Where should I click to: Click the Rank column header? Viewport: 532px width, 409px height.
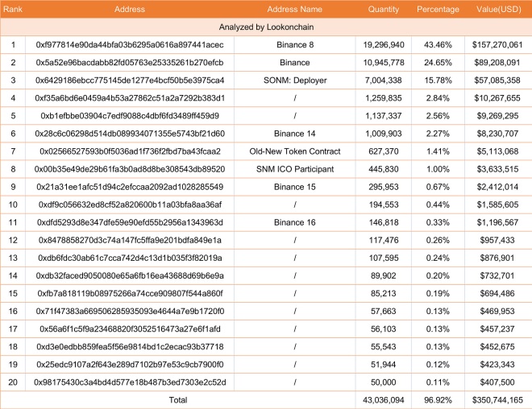pyautogui.click(x=13, y=10)
